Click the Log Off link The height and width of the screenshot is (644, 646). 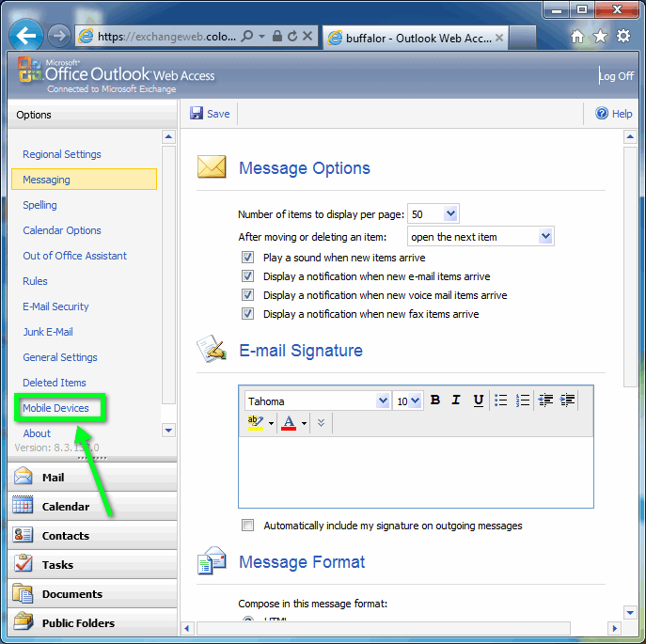click(616, 76)
